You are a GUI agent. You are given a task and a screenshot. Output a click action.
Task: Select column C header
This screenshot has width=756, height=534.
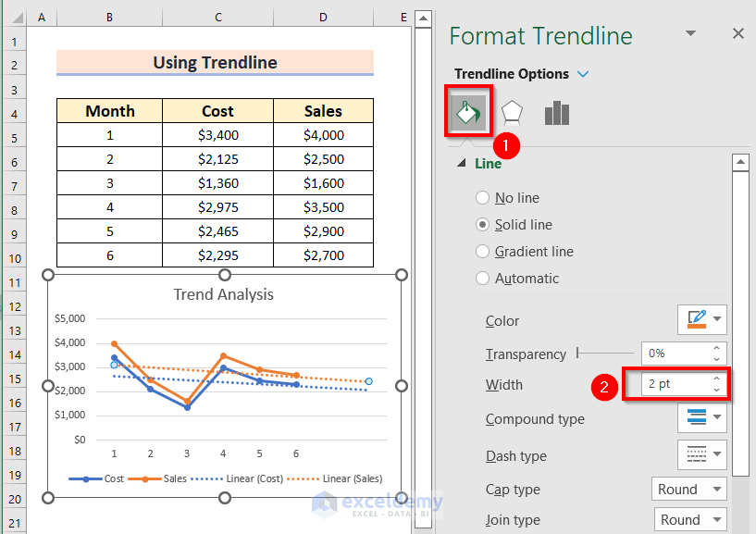tap(217, 18)
